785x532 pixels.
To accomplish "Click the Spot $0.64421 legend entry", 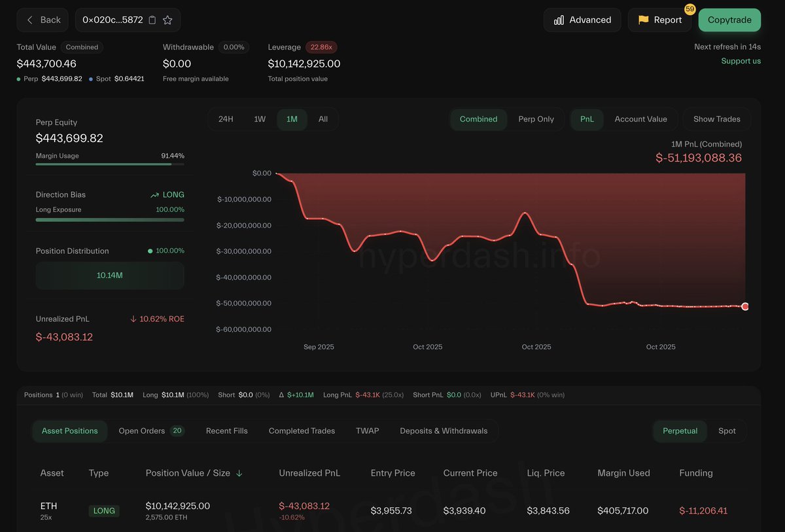I will pos(116,79).
